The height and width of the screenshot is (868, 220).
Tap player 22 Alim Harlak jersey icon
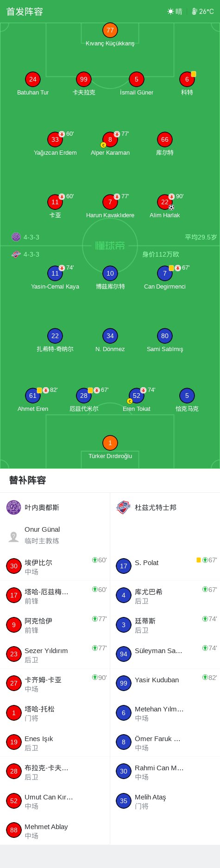164,202
